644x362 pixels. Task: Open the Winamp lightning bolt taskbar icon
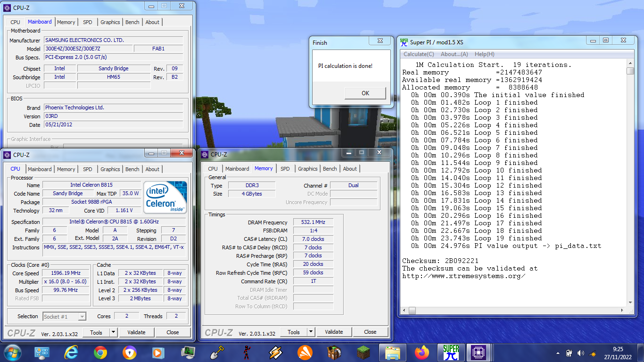point(276,352)
